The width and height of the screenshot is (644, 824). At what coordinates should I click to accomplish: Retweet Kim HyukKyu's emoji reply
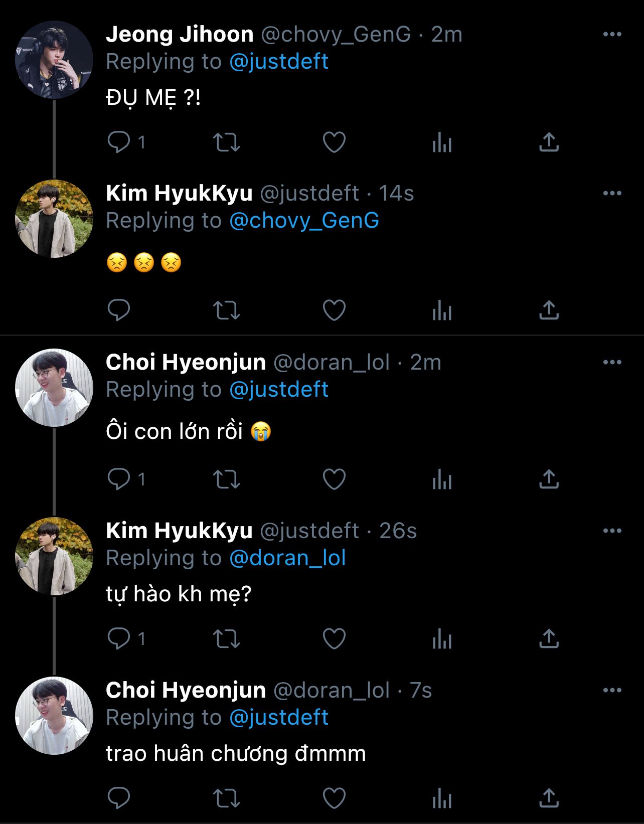(227, 310)
